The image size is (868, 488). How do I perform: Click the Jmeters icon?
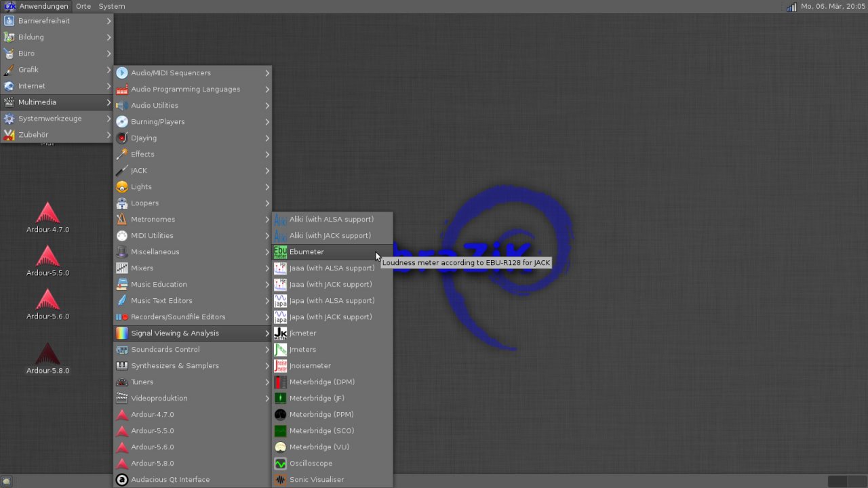[280, 350]
